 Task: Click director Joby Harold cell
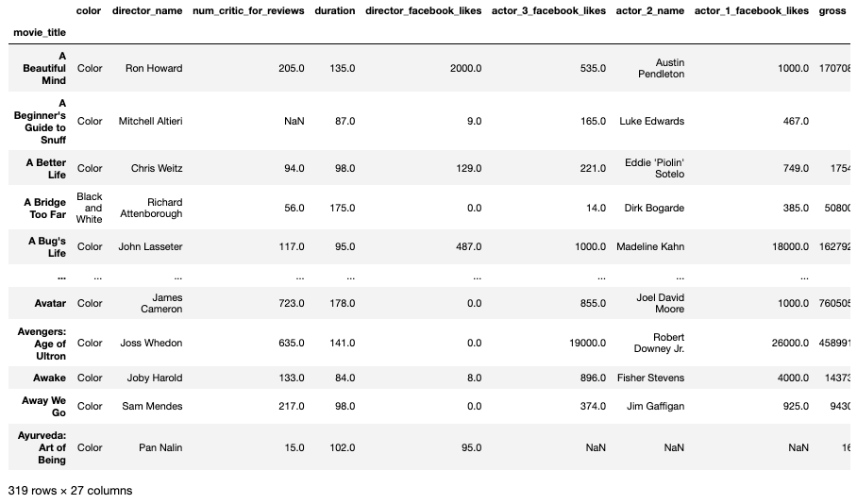155,378
